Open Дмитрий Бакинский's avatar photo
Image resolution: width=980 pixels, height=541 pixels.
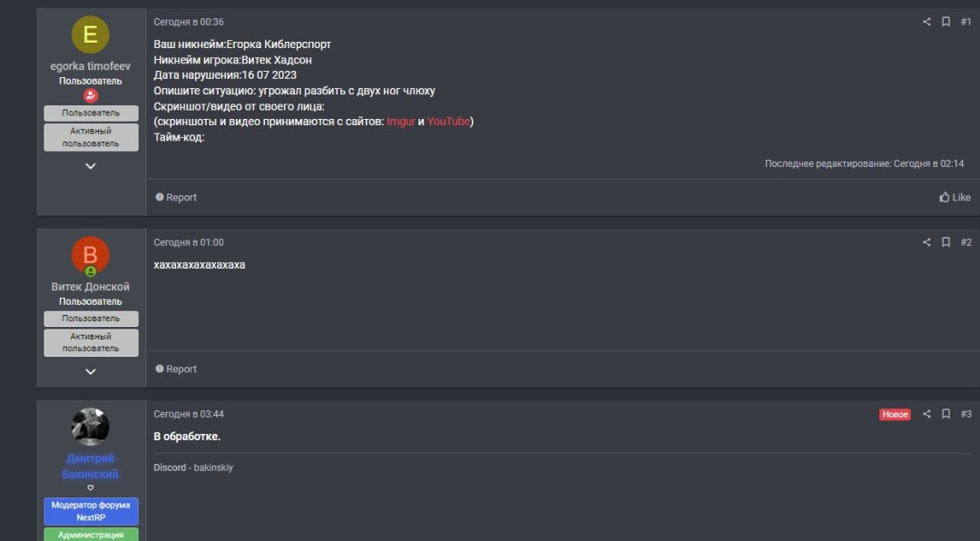click(x=90, y=427)
